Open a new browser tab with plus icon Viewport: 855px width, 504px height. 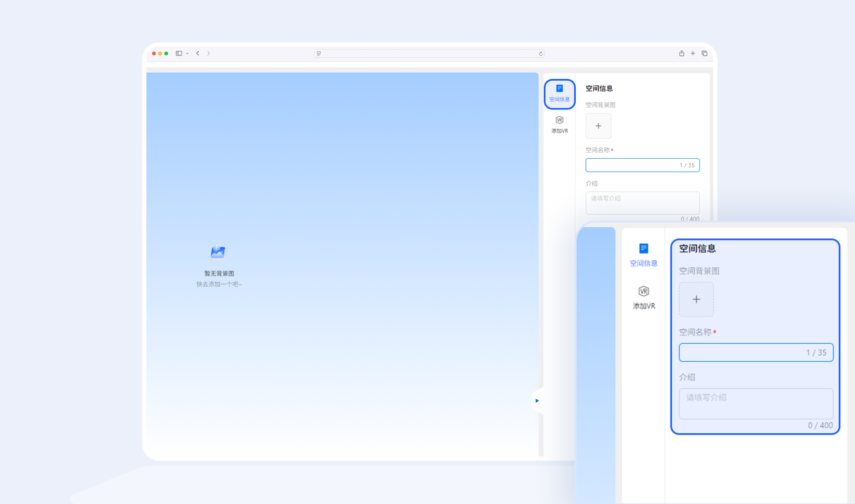click(x=693, y=53)
